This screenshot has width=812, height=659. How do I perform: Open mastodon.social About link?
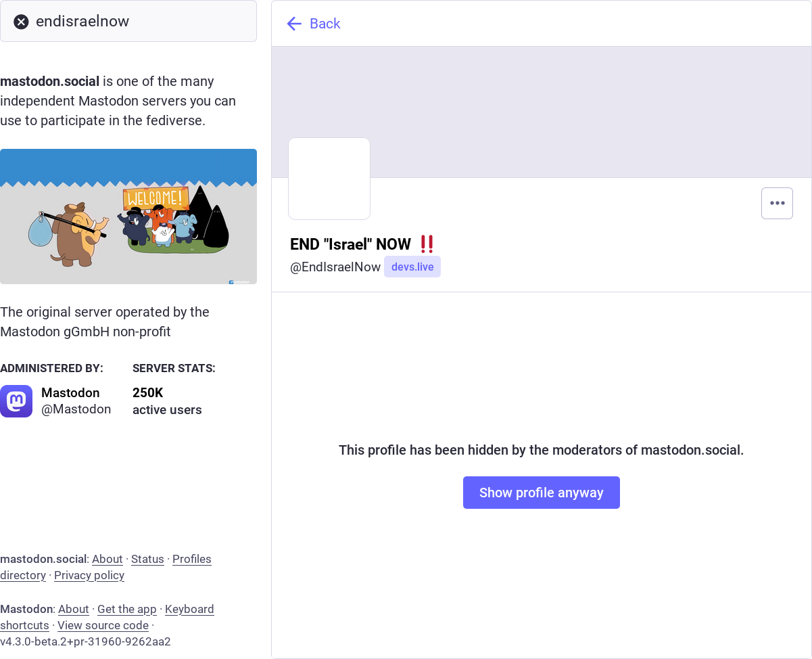point(108,559)
